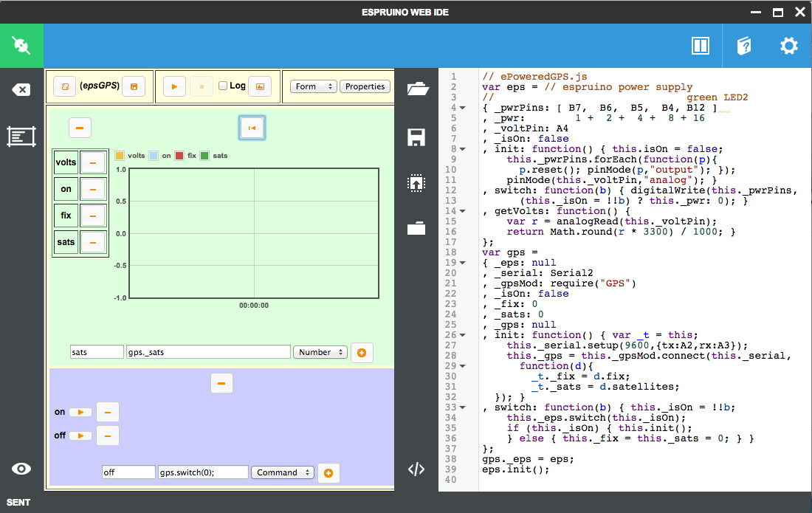Collapse code fold at line 19
The height and width of the screenshot is (513, 812).
(463, 263)
